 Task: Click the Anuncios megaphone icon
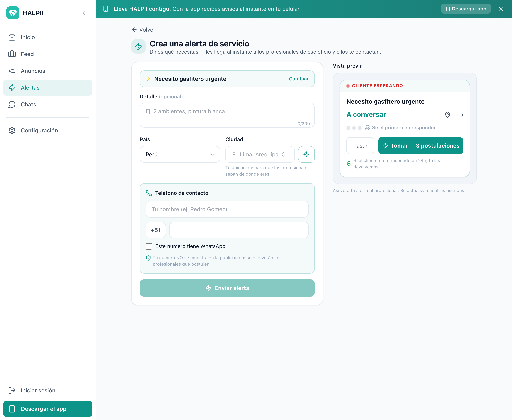tap(12, 71)
